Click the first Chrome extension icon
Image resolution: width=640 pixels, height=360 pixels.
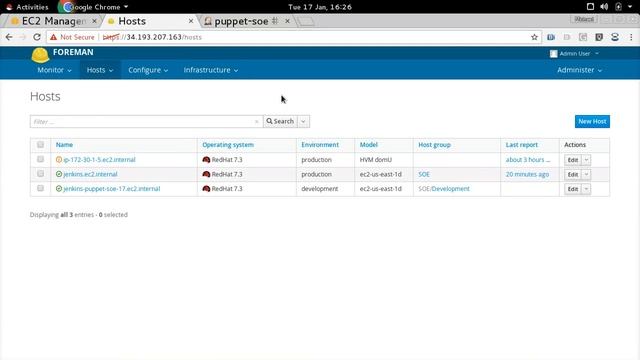[x=551, y=37]
